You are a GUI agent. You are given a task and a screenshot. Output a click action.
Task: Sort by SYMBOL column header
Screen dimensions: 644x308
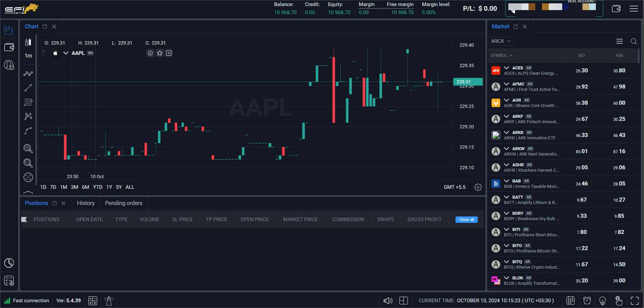click(x=502, y=56)
